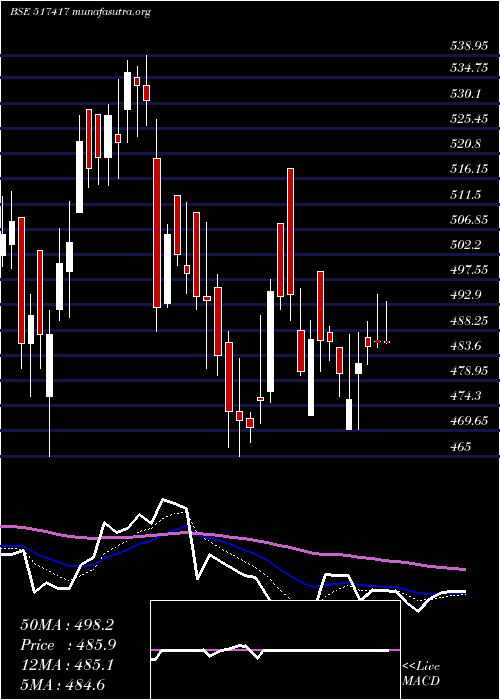
Task: Click the 478.95 price level label
Action: [x=469, y=371]
